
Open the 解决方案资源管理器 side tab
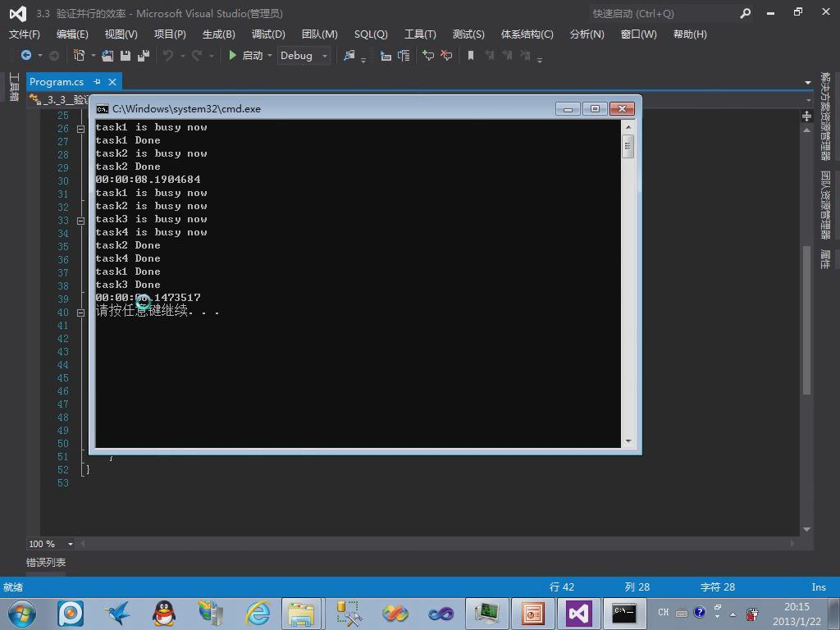point(825,116)
